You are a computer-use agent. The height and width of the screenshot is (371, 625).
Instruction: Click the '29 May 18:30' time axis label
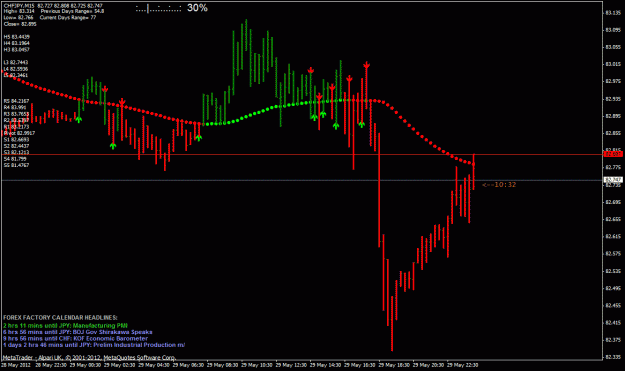393,365
